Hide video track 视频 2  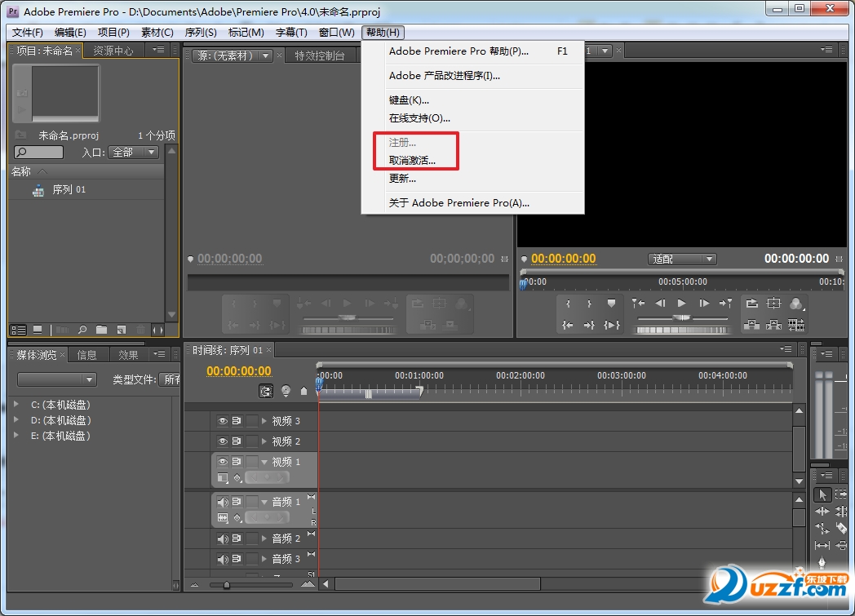pyautogui.click(x=223, y=441)
